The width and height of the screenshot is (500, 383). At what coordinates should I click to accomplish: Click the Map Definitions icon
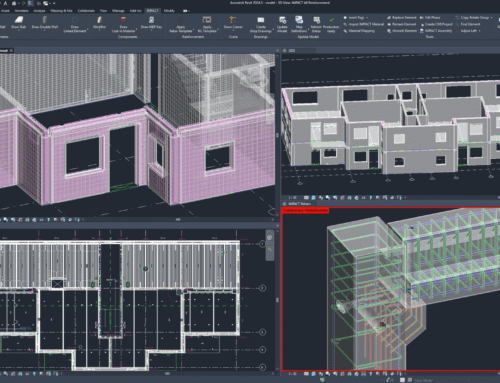click(x=299, y=20)
